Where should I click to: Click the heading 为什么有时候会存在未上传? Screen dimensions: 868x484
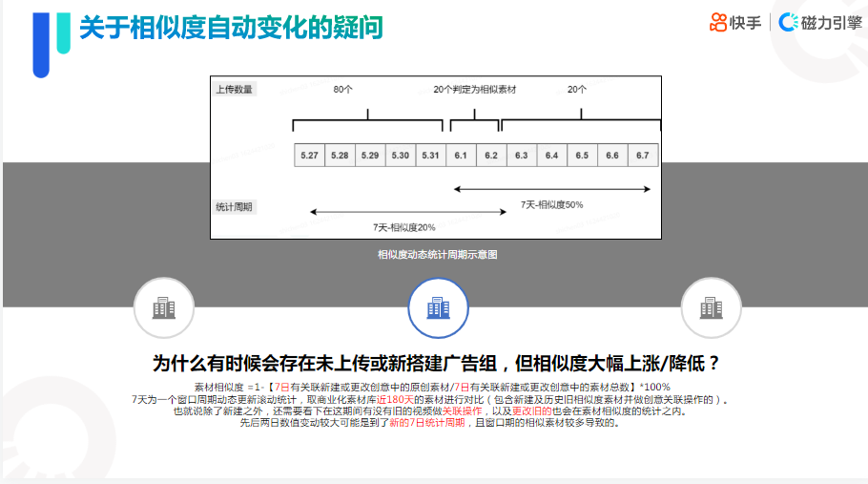point(436,364)
